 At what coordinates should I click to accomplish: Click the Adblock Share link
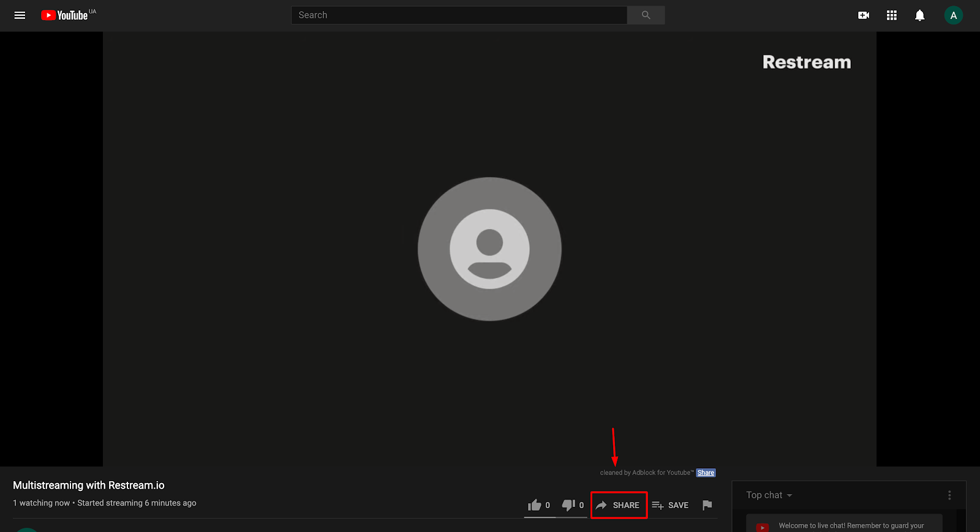(x=706, y=473)
